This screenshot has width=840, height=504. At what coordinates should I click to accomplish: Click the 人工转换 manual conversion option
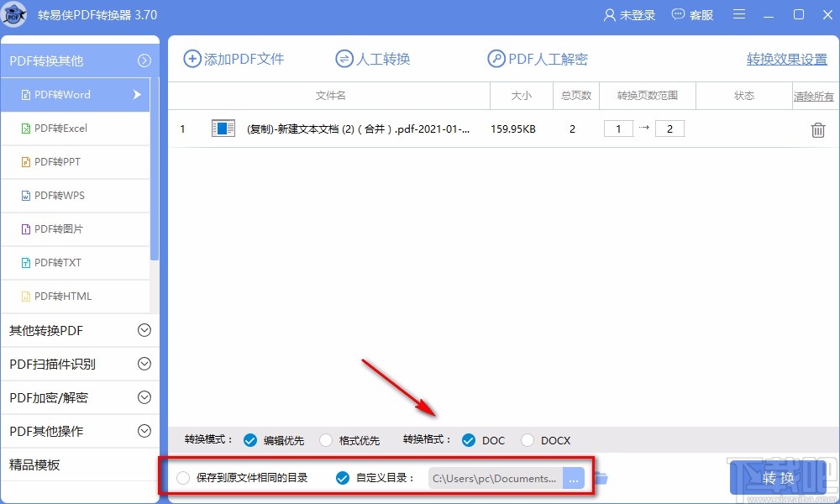tap(372, 59)
